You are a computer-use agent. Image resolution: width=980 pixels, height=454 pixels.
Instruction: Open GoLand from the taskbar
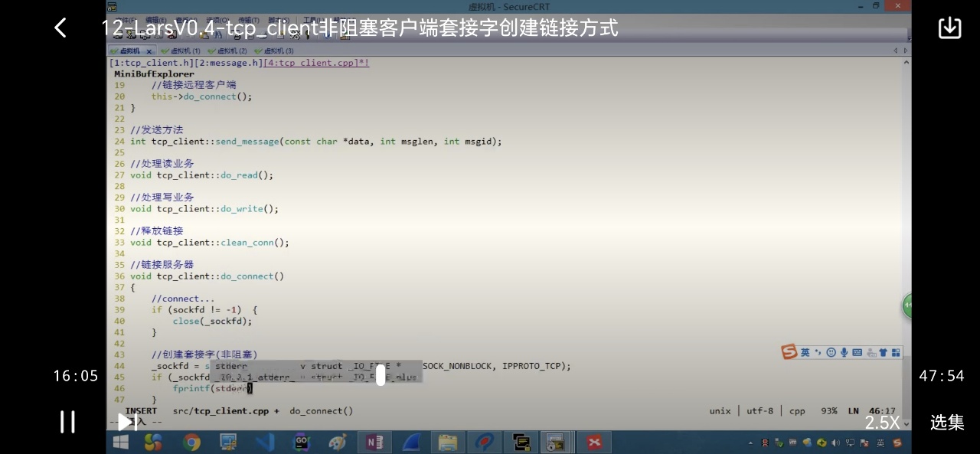[302, 442]
